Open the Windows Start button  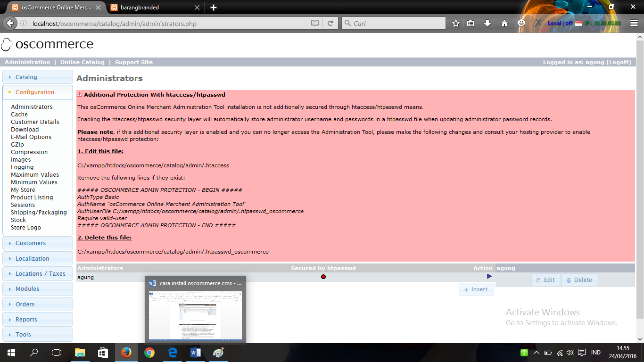(11, 352)
